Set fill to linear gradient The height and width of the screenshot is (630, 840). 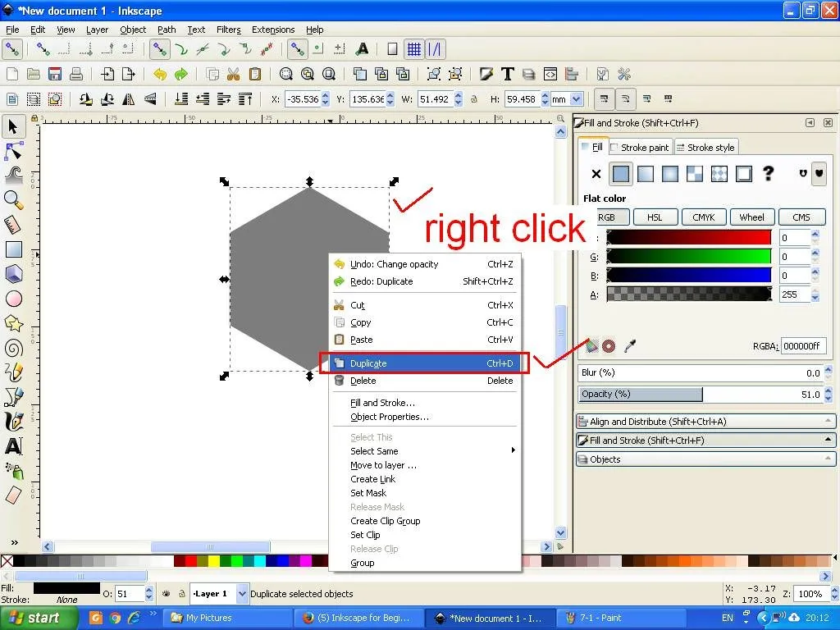click(x=646, y=174)
